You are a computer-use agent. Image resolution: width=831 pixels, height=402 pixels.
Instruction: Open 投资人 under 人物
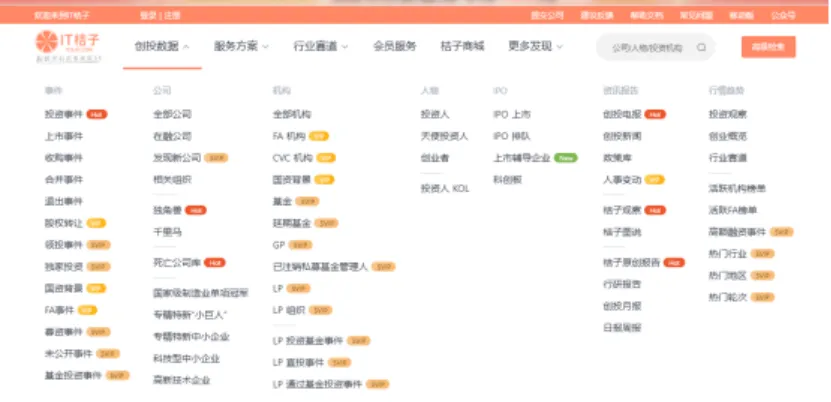tap(435, 114)
